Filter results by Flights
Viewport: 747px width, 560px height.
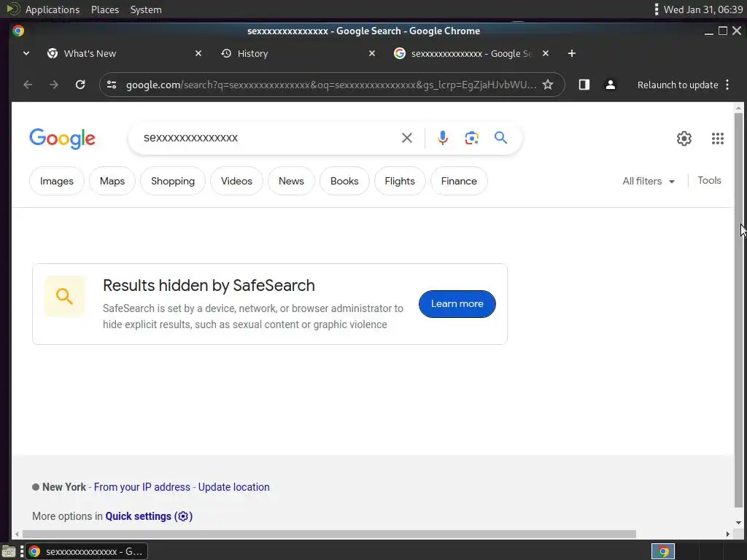pos(400,181)
